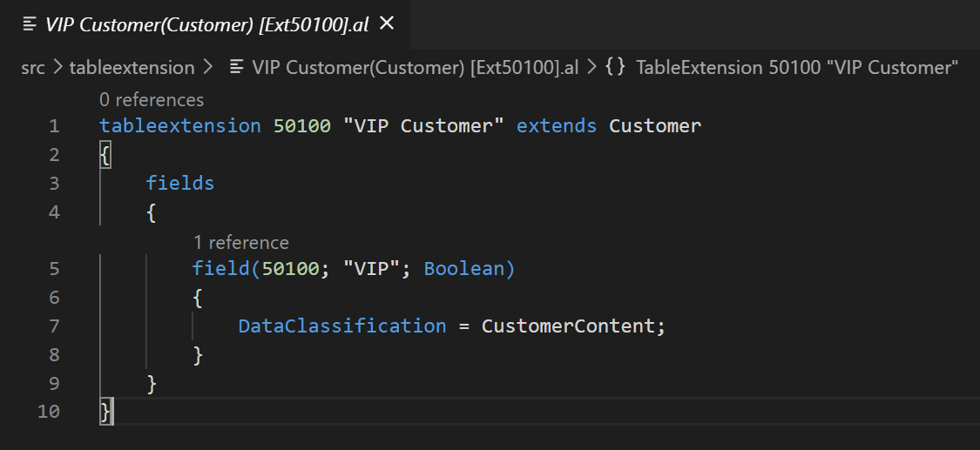The image size is (980, 450).
Task: Click the breadcrumb file name VIP Customer(Customer) [Ext50100].al
Action: coord(415,68)
